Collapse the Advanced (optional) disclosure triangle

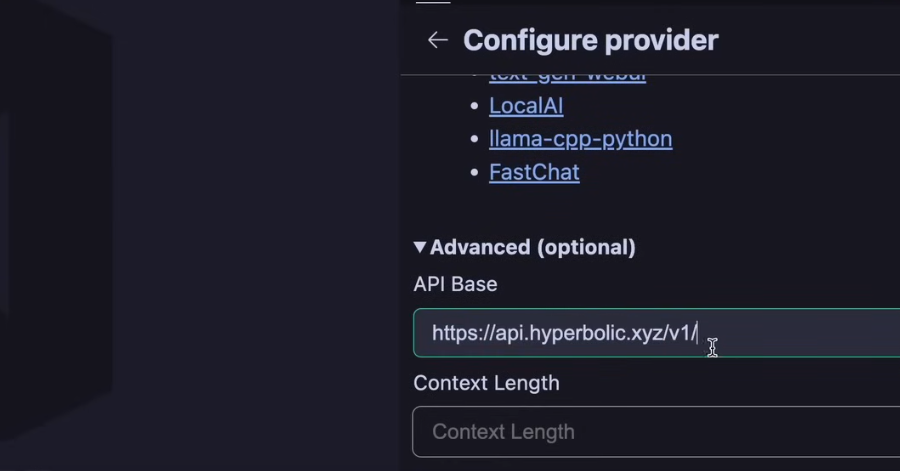[x=420, y=247]
